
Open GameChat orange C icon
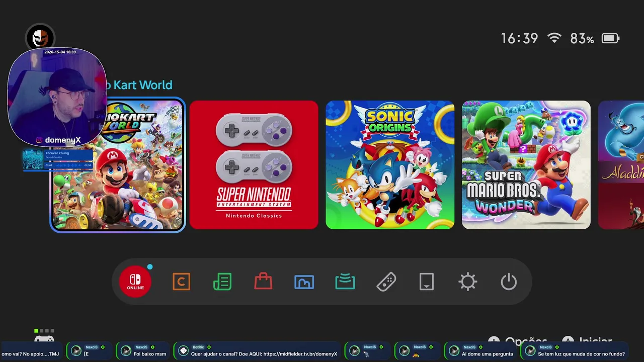pyautogui.click(x=181, y=282)
